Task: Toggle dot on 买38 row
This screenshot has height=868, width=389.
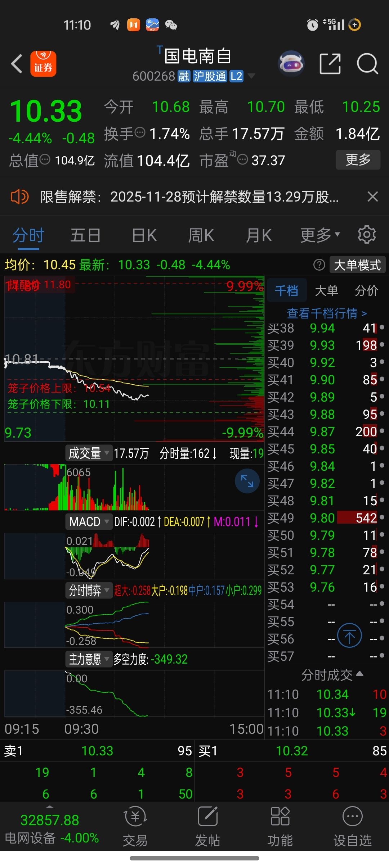Action: click(x=382, y=327)
